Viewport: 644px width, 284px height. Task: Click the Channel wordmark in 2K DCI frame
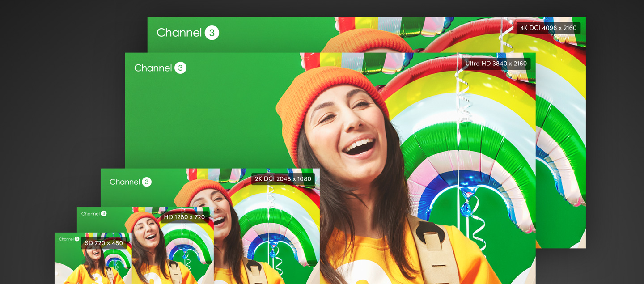[x=125, y=182]
